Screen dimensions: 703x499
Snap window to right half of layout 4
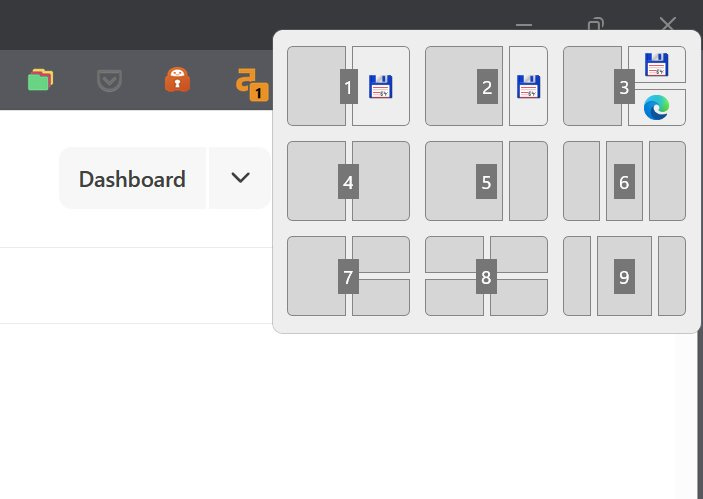(x=381, y=181)
